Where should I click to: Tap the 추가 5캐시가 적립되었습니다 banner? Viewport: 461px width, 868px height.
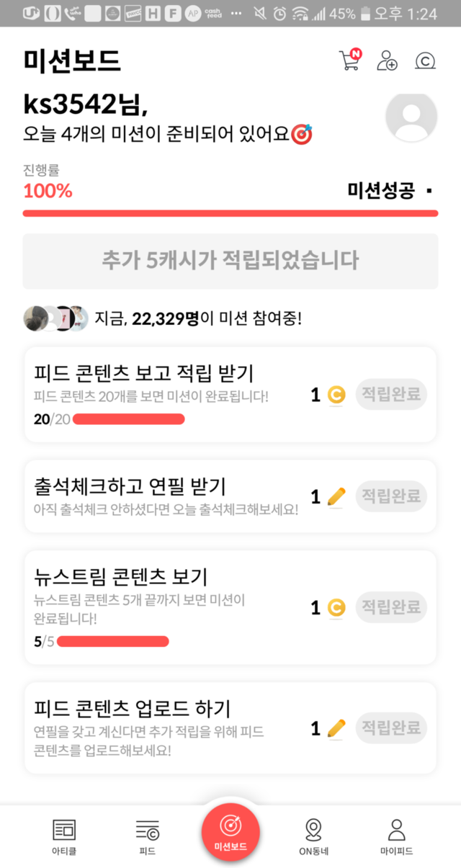(x=230, y=261)
